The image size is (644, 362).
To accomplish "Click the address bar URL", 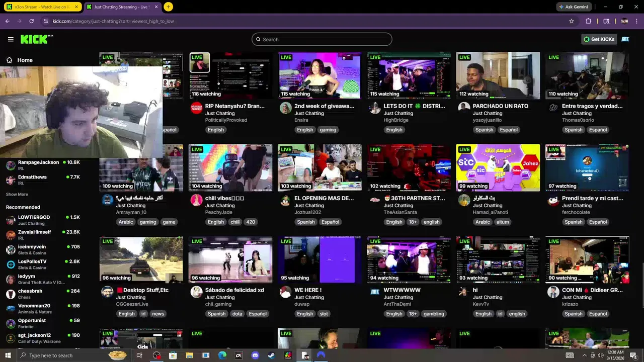I will [x=113, y=21].
